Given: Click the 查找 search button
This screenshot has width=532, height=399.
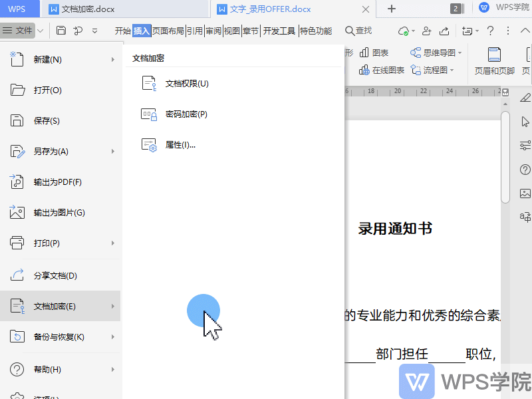Looking at the screenshot, I should (358, 31).
